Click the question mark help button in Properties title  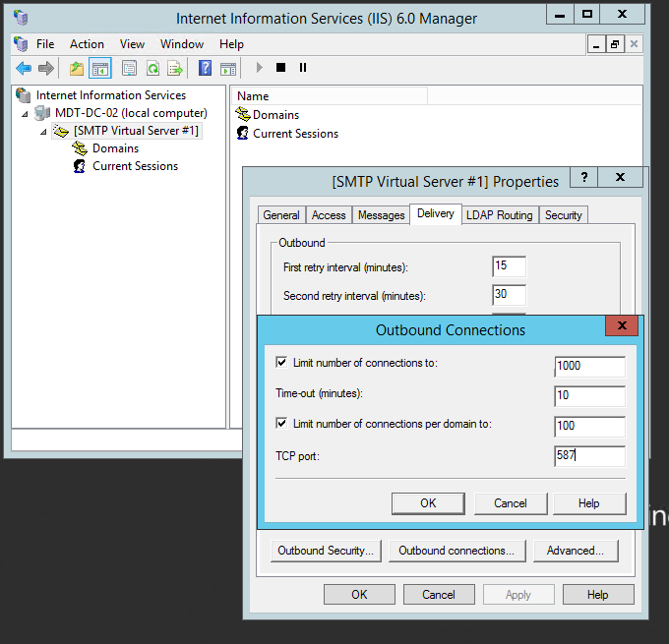[584, 177]
